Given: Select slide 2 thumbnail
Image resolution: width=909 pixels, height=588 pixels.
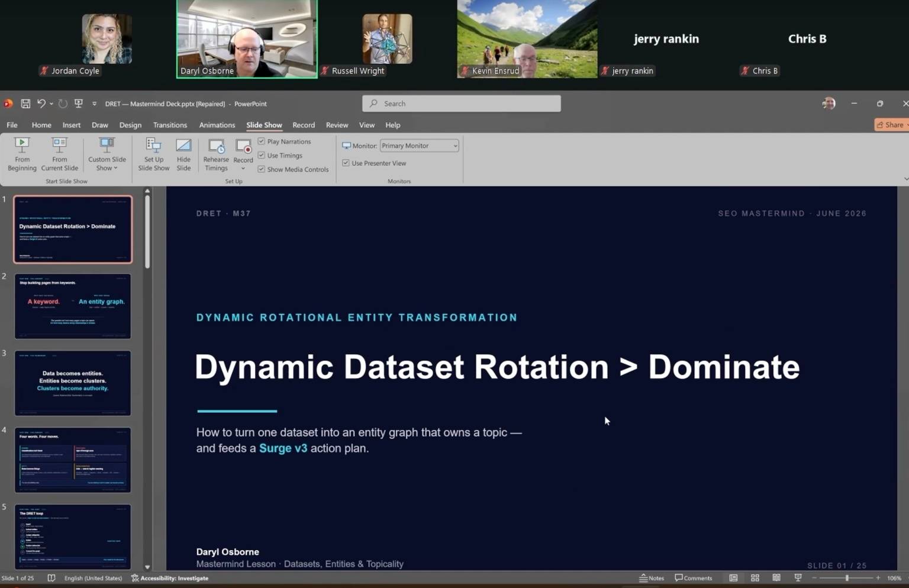Looking at the screenshot, I should (73, 306).
